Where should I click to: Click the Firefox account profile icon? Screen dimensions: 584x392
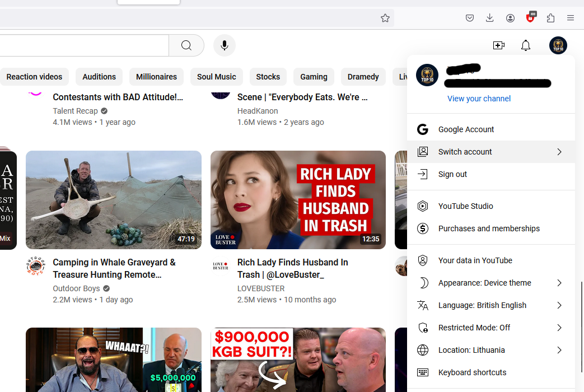point(510,17)
